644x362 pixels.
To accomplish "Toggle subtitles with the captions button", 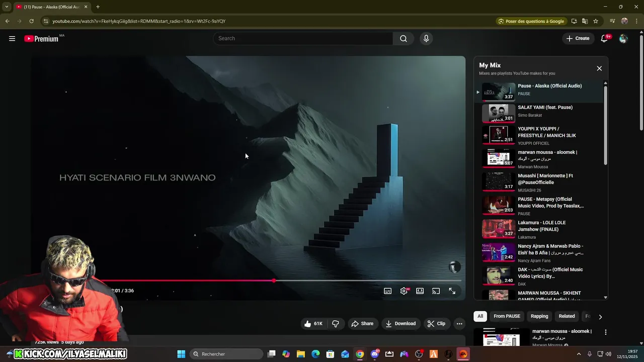I will (387, 291).
